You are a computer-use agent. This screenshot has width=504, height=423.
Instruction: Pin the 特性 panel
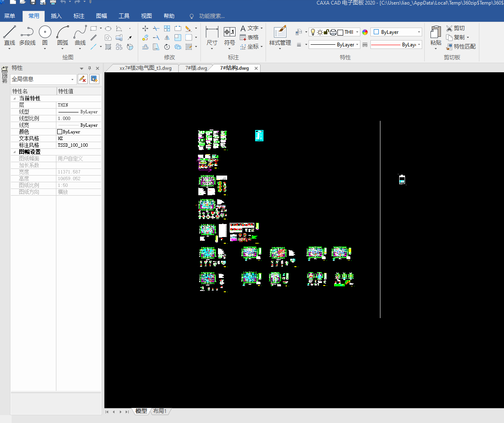(89, 68)
